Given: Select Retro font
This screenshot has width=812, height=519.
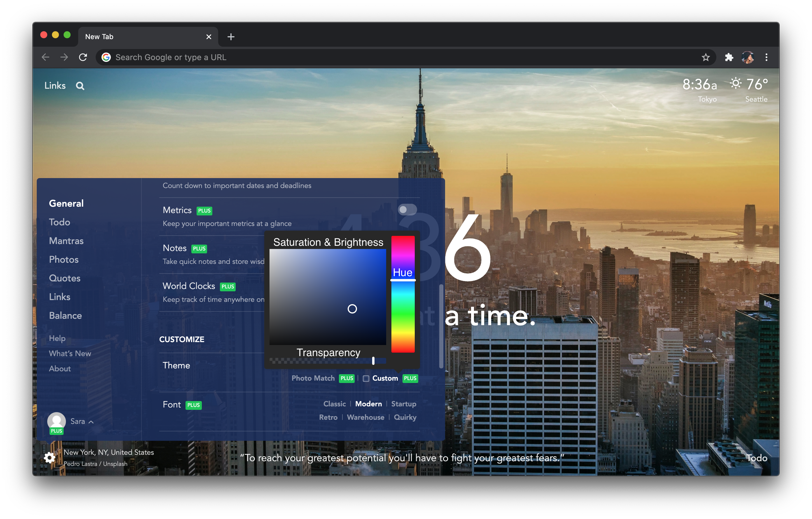Looking at the screenshot, I should [x=328, y=417].
